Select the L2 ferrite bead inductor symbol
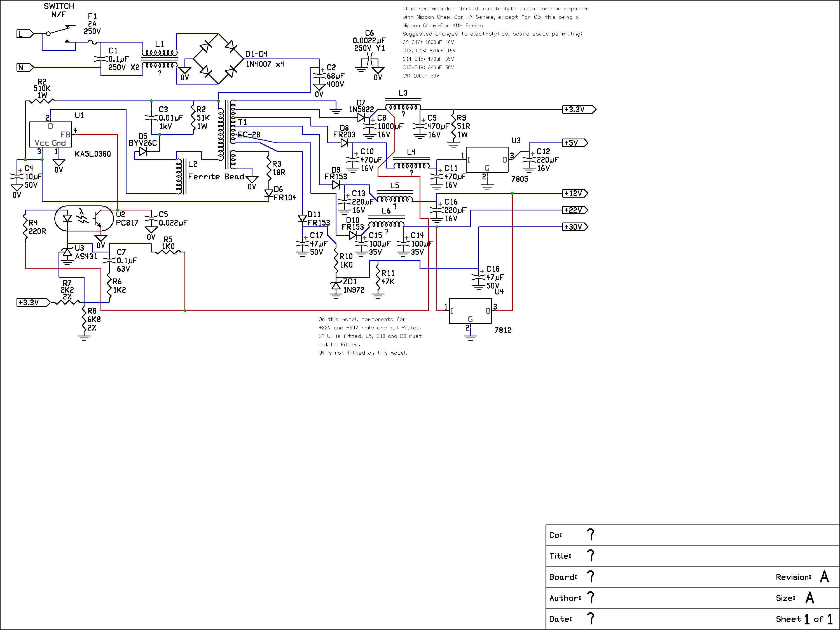 [181, 176]
